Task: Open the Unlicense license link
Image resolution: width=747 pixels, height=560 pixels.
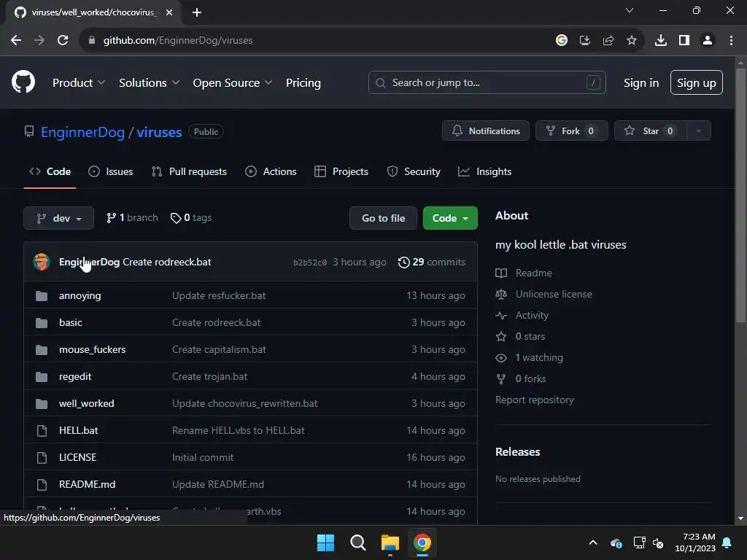Action: 544,295
